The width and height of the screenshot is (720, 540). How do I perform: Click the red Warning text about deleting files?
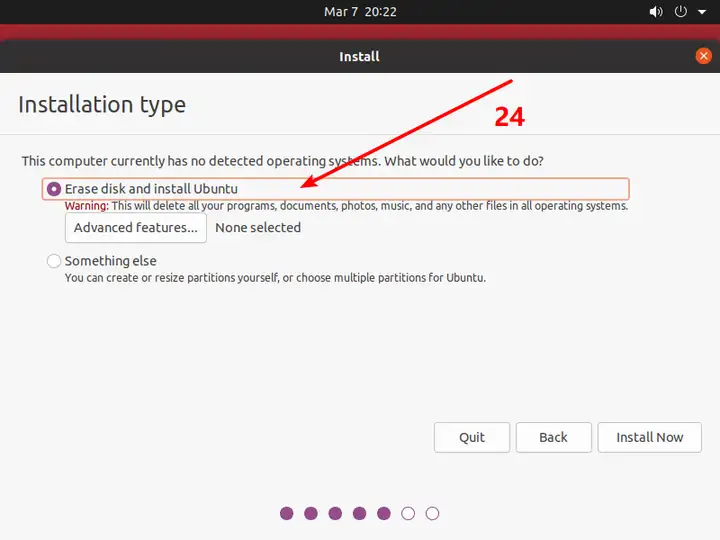point(346,206)
